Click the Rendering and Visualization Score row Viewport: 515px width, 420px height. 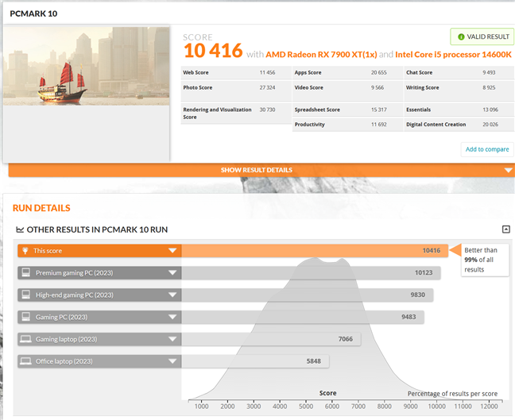point(236,114)
